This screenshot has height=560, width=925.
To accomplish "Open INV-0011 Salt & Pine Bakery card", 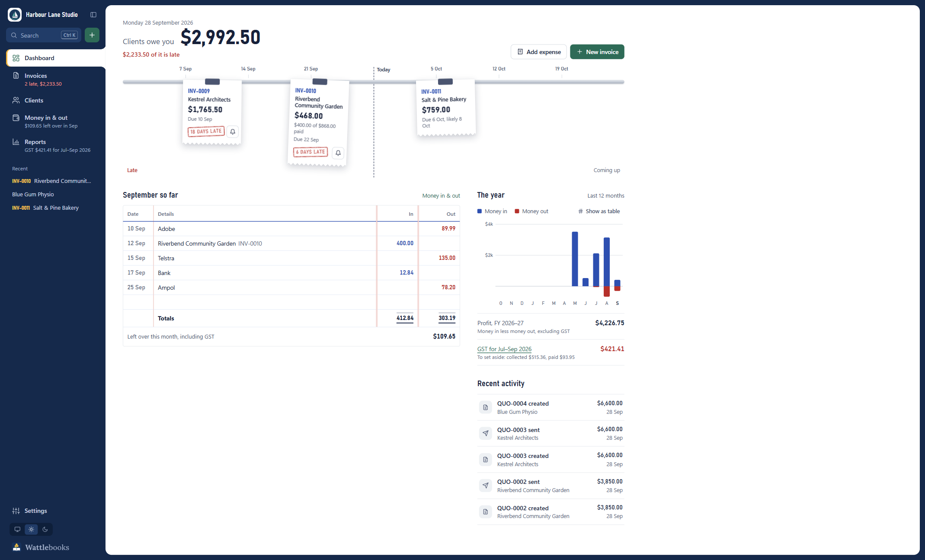I will (x=446, y=108).
